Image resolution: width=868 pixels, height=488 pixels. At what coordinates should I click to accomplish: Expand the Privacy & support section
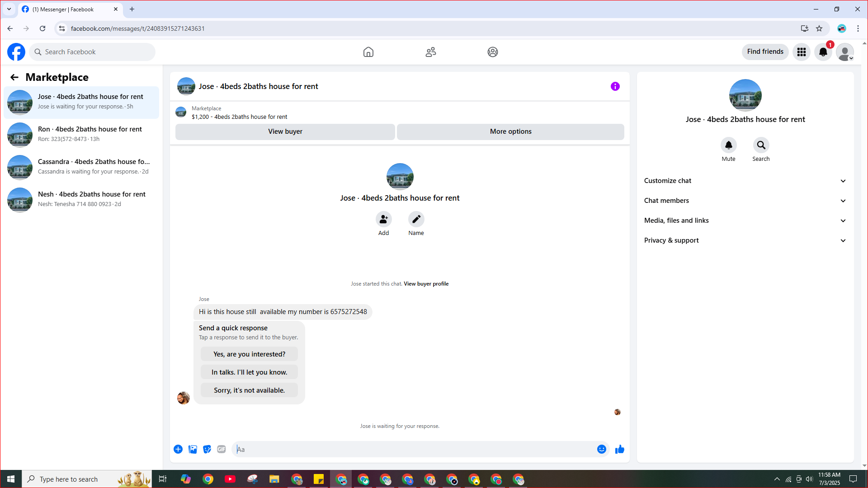(x=745, y=240)
